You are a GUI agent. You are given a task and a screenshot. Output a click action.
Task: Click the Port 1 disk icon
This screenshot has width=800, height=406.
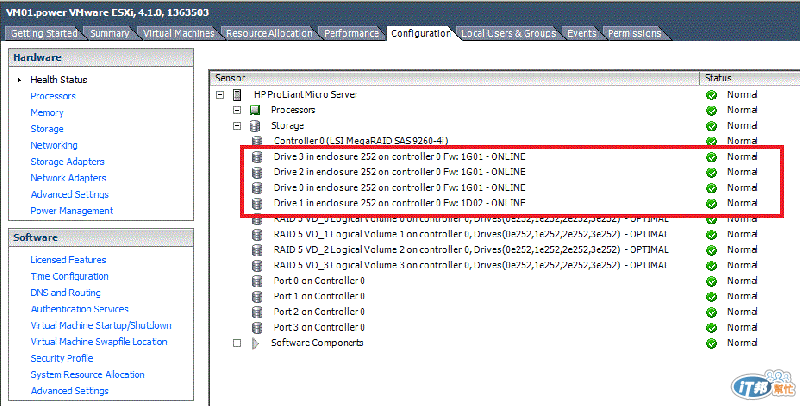[x=257, y=296]
